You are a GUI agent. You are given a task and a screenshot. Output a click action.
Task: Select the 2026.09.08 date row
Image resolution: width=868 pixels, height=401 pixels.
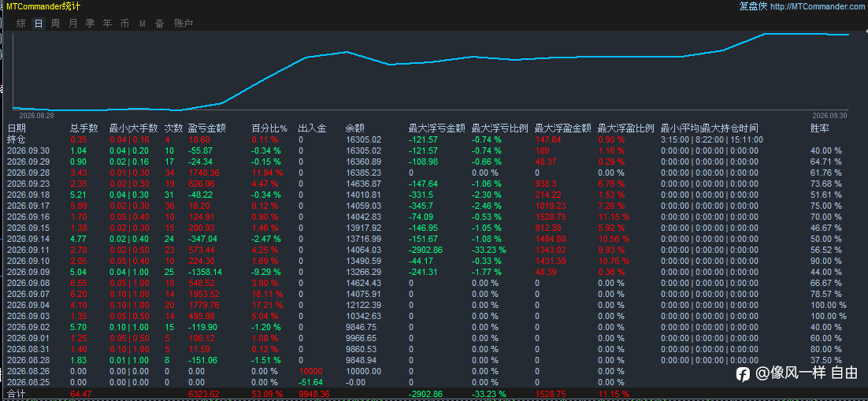[x=28, y=283]
